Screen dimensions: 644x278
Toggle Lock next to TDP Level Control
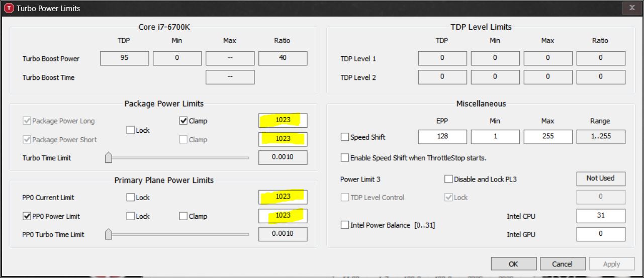448,197
